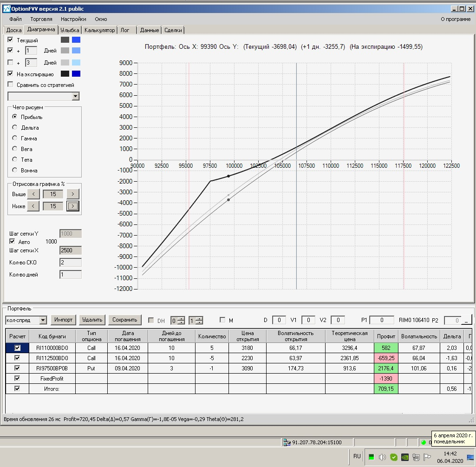Toggle Расчет checkbox for FixedProfit row

click(17, 378)
